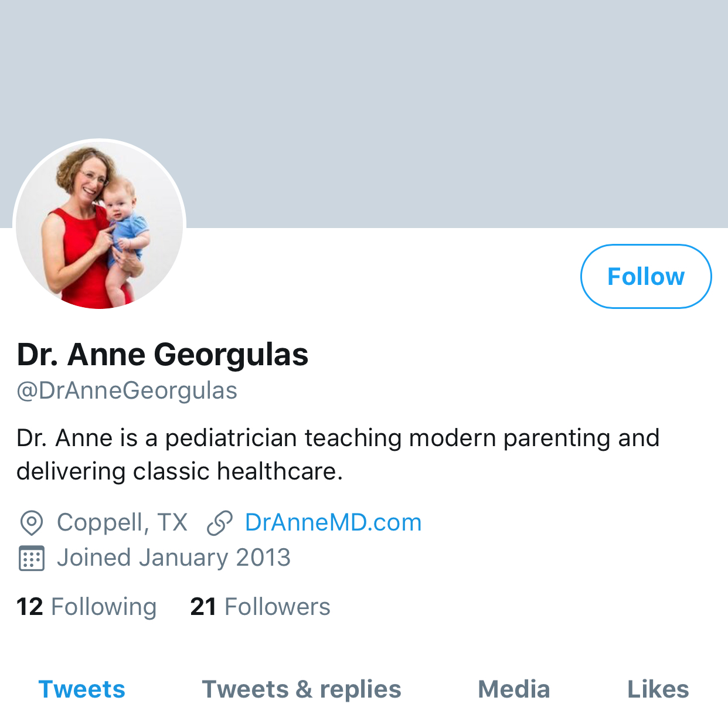728x724 pixels.
Task: Click the pediatrician bio description text
Action: [x=338, y=454]
